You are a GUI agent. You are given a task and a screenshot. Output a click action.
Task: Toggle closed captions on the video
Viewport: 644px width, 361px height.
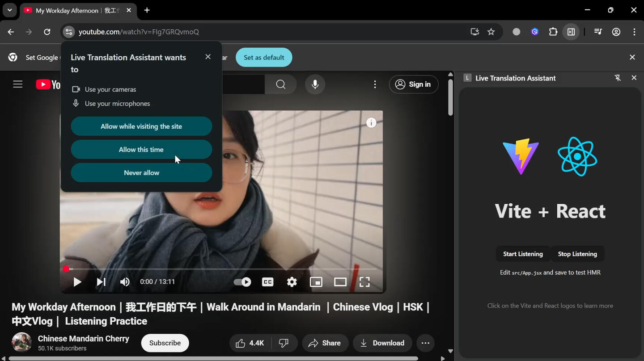[x=267, y=282]
